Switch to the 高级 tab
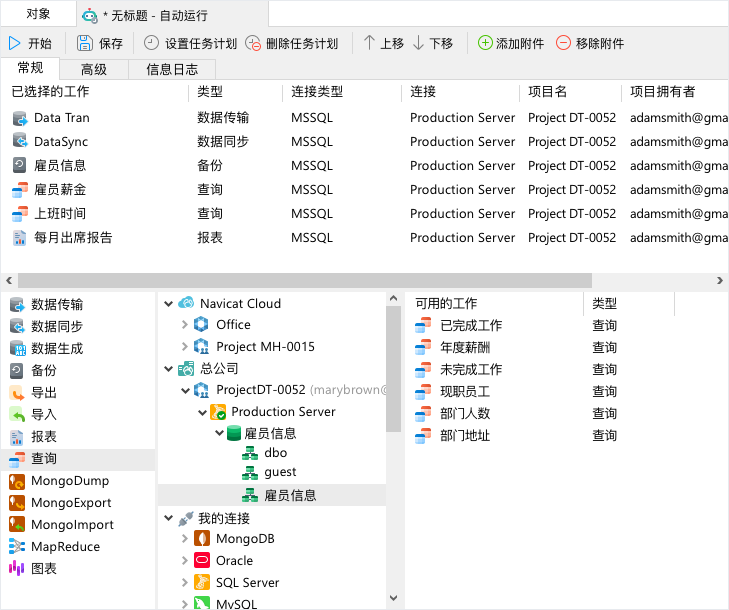This screenshot has width=729, height=610. click(x=94, y=69)
